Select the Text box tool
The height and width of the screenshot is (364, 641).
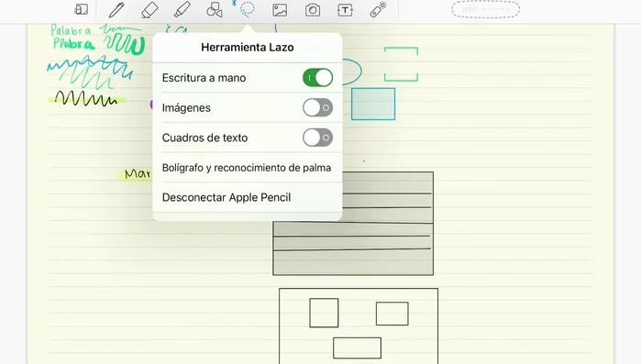[x=345, y=10]
